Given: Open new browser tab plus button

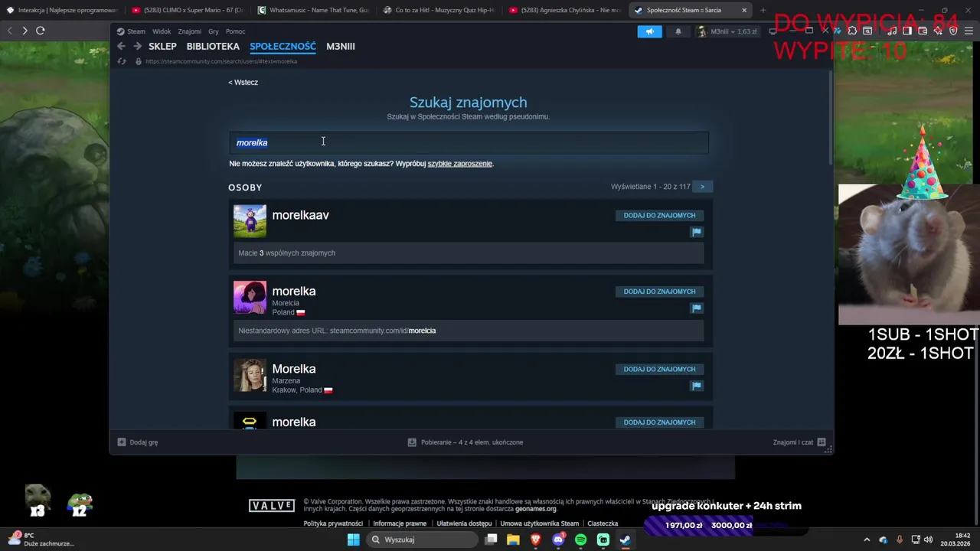Looking at the screenshot, I should [763, 10].
